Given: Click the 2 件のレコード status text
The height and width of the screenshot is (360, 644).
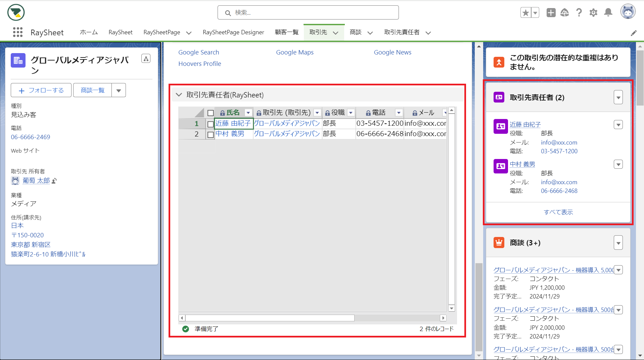Looking at the screenshot, I should pos(436,329).
